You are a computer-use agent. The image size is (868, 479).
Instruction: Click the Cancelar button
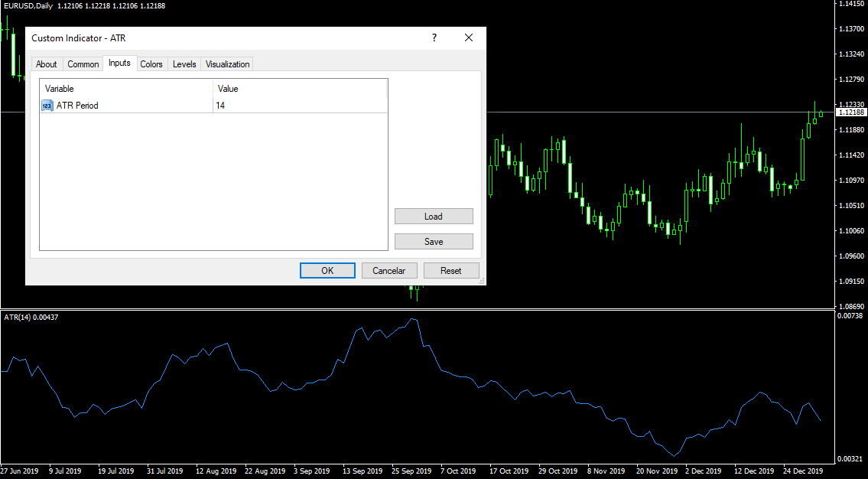(389, 271)
